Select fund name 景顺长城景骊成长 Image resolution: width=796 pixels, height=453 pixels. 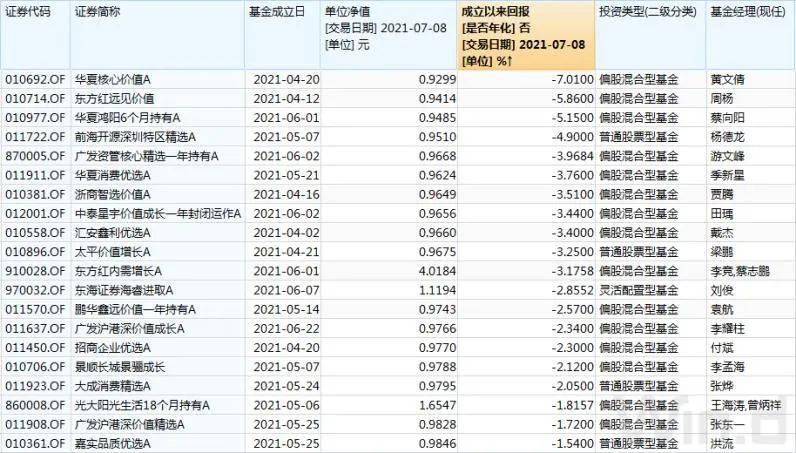tap(120, 367)
